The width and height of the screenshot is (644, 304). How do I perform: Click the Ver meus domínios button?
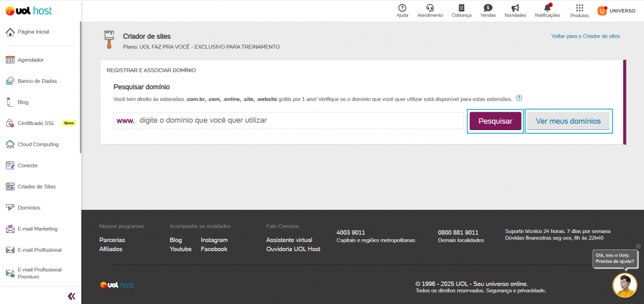tap(569, 121)
